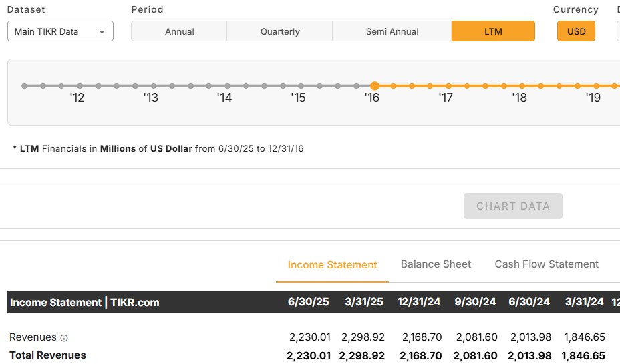The image size is (620, 364).
Task: Click the timeline point above '14
Action: click(227, 86)
